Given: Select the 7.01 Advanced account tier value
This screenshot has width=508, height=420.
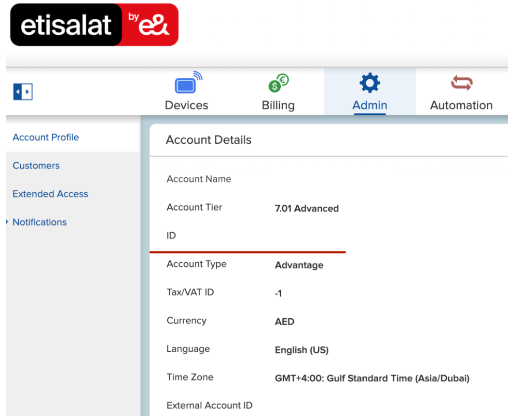Looking at the screenshot, I should 306,209.
